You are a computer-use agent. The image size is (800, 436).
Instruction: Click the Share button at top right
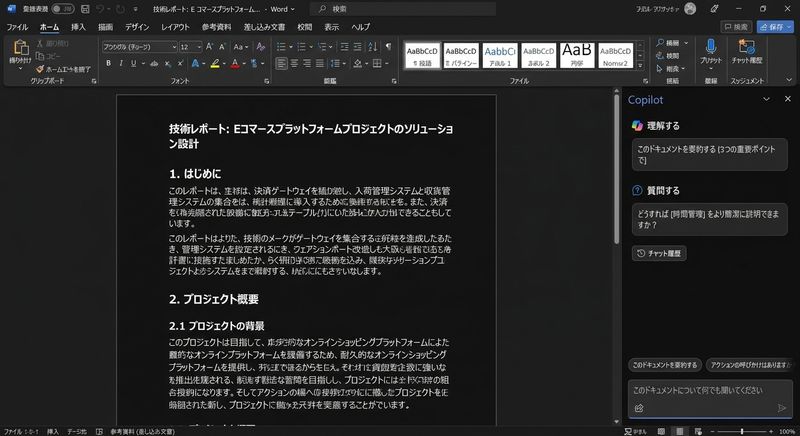pyautogui.click(x=775, y=27)
